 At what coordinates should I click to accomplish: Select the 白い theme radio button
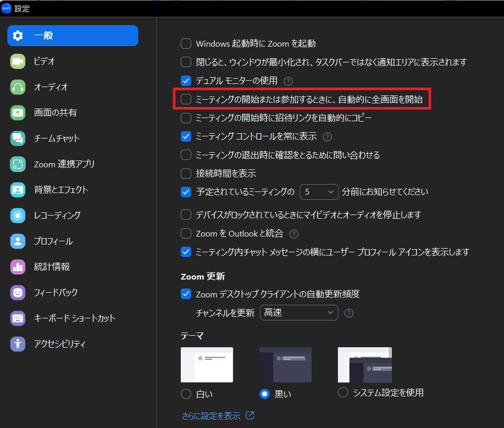pos(186,393)
